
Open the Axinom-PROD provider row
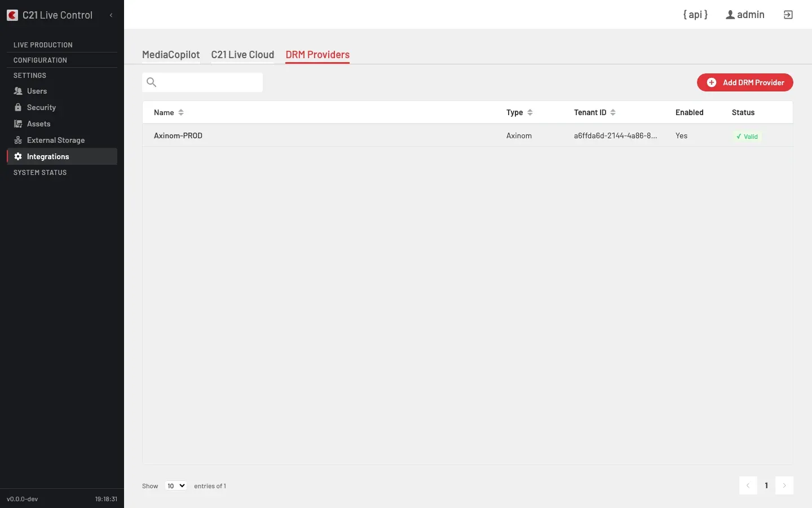467,135
